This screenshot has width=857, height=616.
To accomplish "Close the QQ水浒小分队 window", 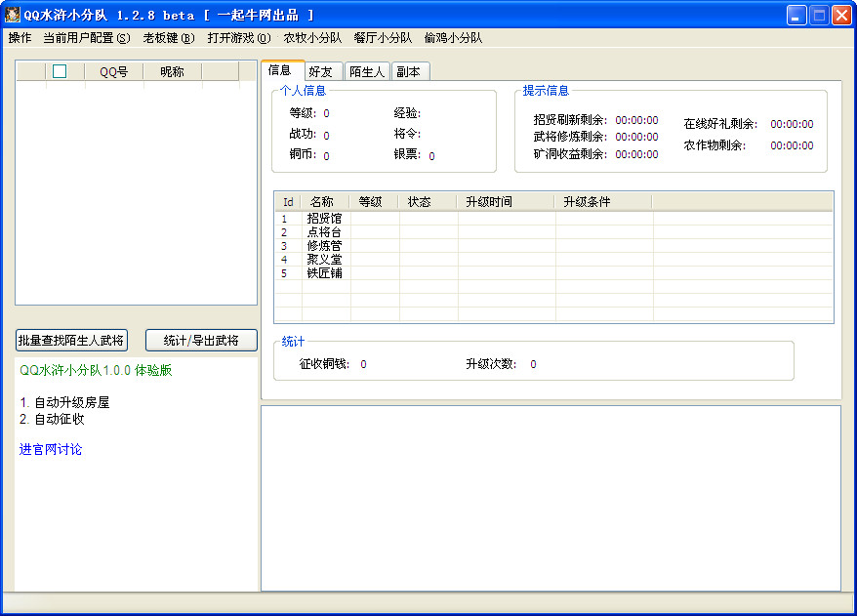I will [x=841, y=16].
